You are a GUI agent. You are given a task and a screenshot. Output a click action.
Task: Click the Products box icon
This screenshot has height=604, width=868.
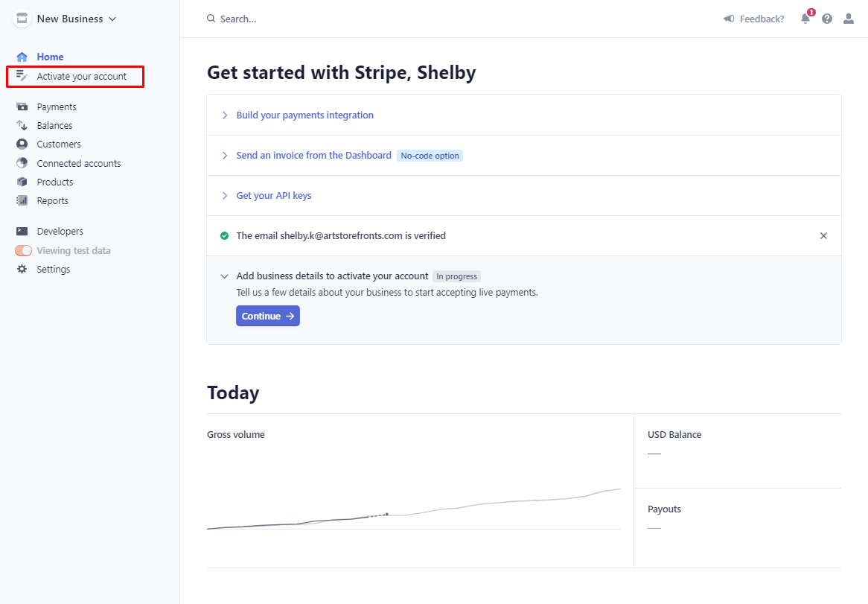(22, 182)
